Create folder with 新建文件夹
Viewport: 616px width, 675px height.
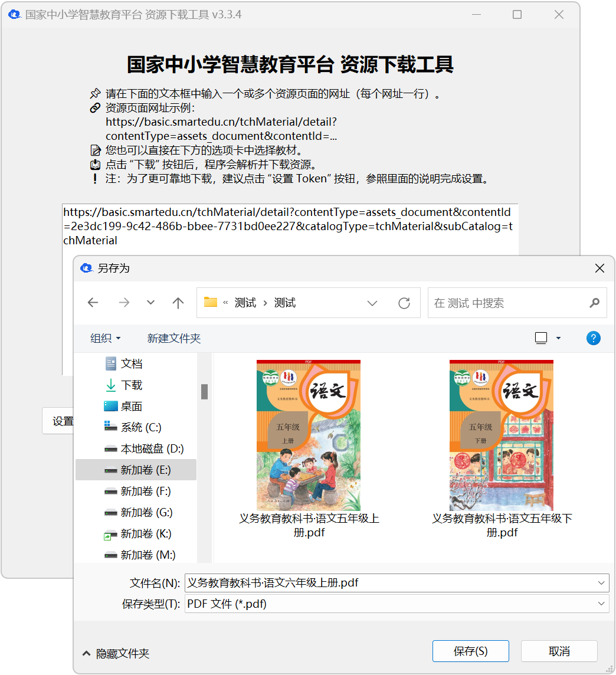tap(174, 338)
